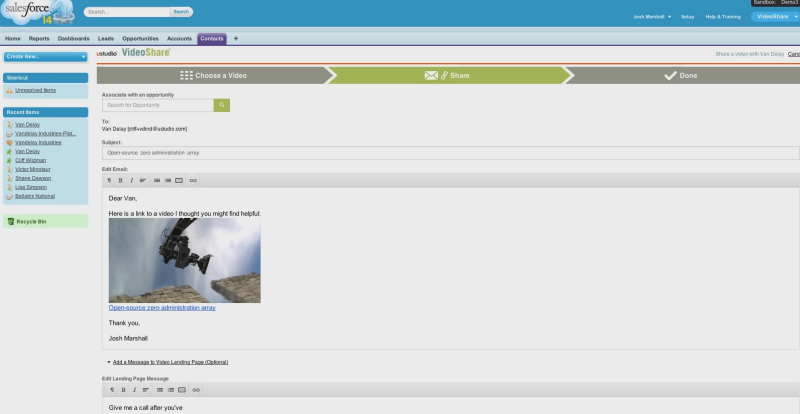The width and height of the screenshot is (800, 414).
Task: Open Van Delay lead with green icon
Action: [27, 152]
